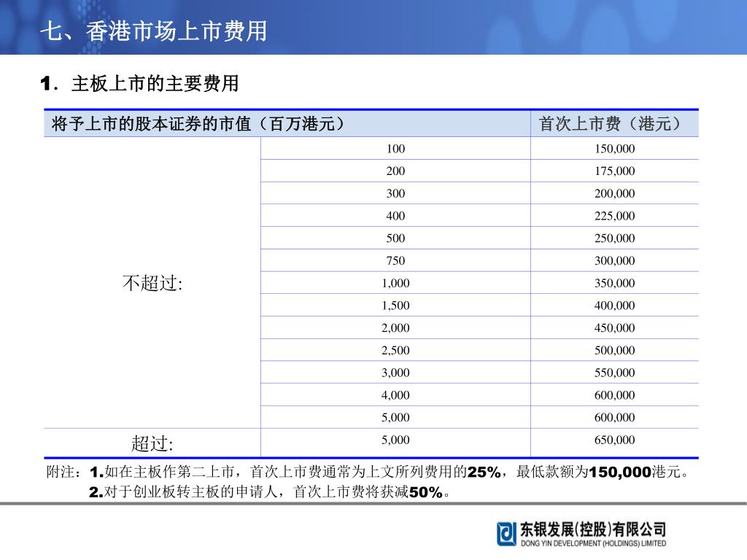Select the heading 主板上市的主要费用
The image size is (747, 560).
click(x=155, y=83)
